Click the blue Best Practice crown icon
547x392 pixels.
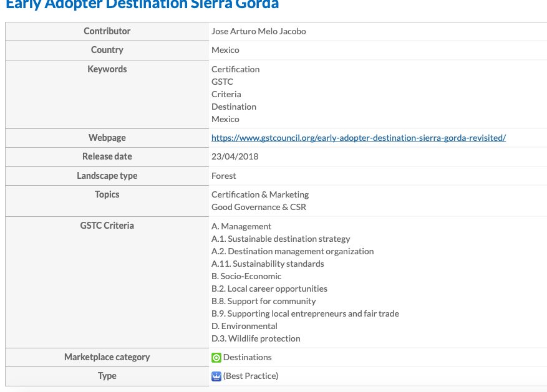(216, 376)
